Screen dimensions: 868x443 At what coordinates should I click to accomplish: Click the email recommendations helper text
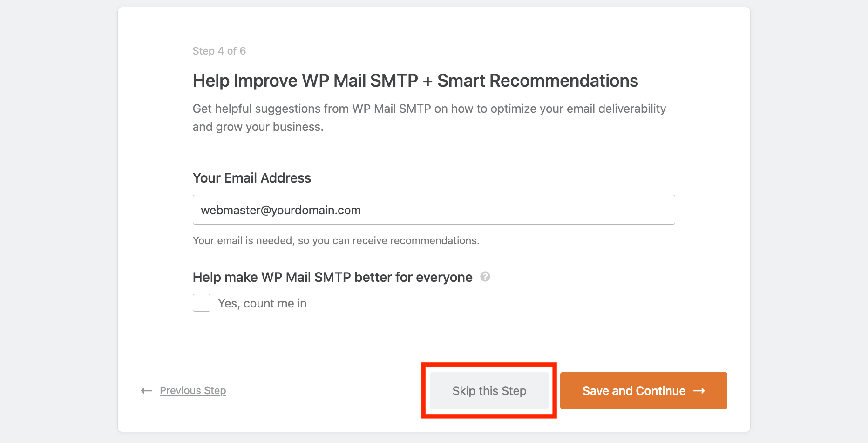click(x=336, y=240)
